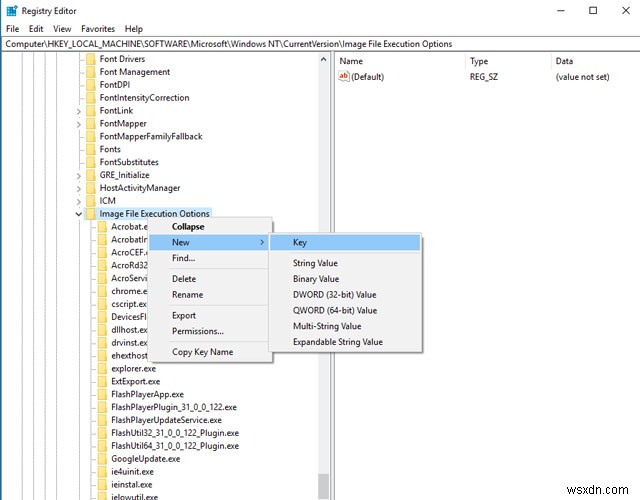Select Delete in the context menu
Viewport: 640px width, 500px height.
click(210, 279)
